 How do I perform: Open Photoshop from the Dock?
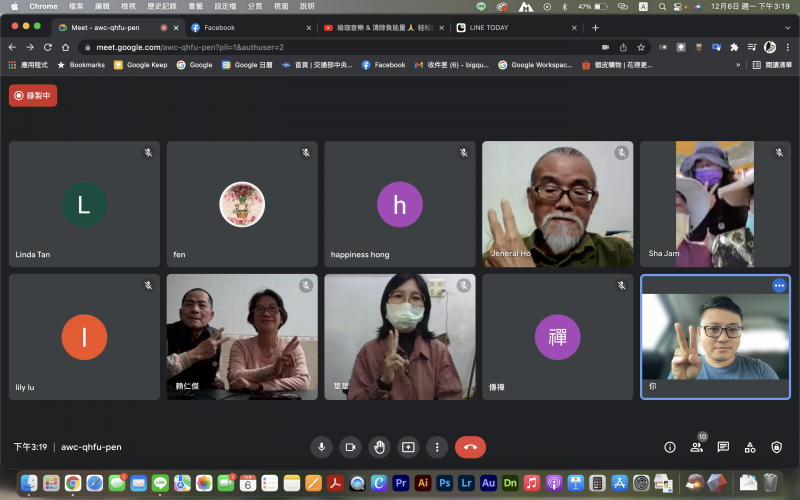[x=444, y=483]
